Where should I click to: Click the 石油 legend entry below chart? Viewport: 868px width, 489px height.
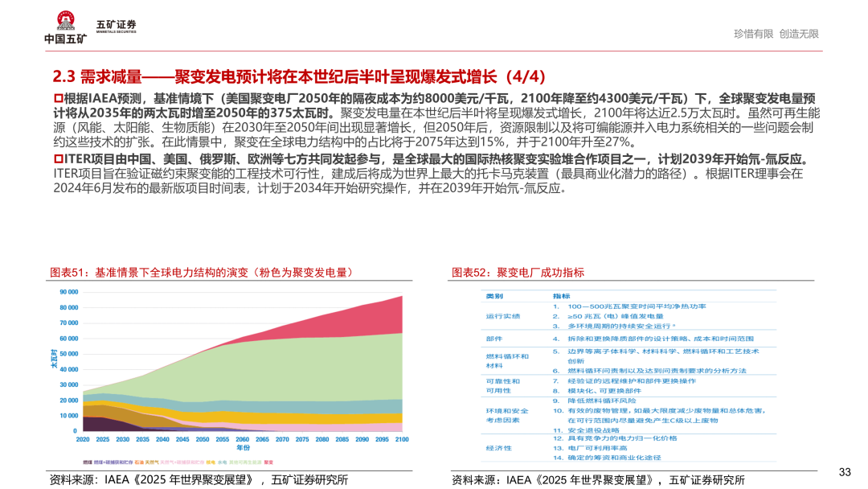[x=140, y=462]
